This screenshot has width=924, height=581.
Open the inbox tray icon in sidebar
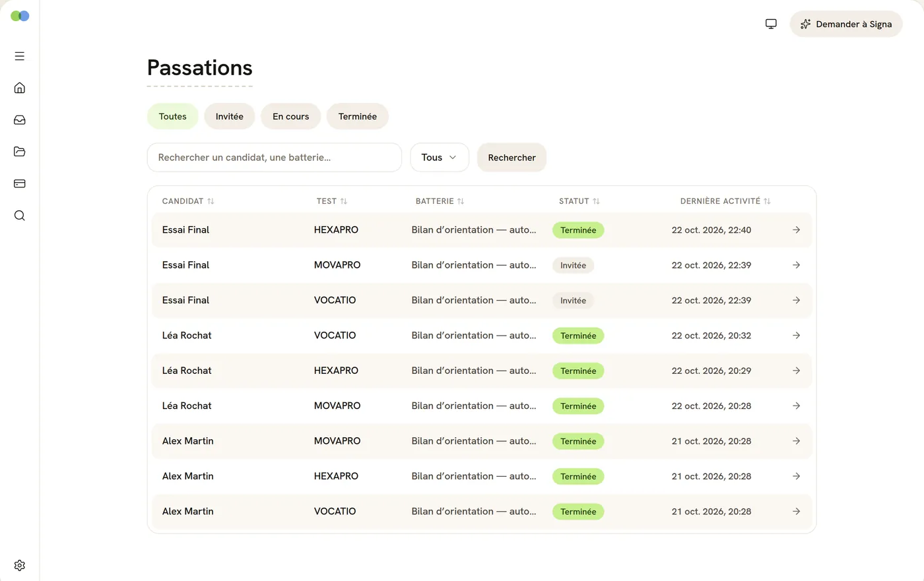pyautogui.click(x=20, y=120)
